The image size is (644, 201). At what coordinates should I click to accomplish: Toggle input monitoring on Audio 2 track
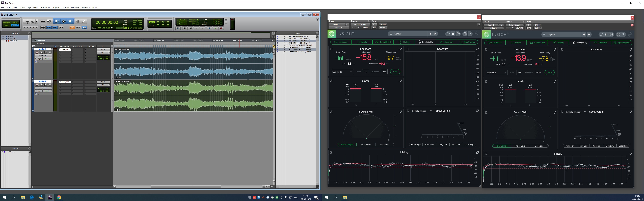(41, 85)
